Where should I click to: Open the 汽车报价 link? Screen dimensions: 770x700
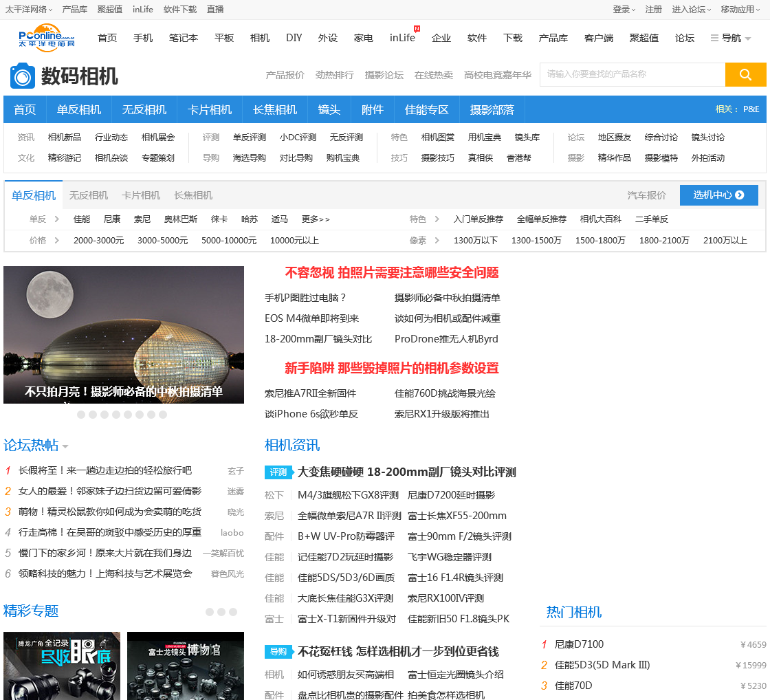point(647,195)
